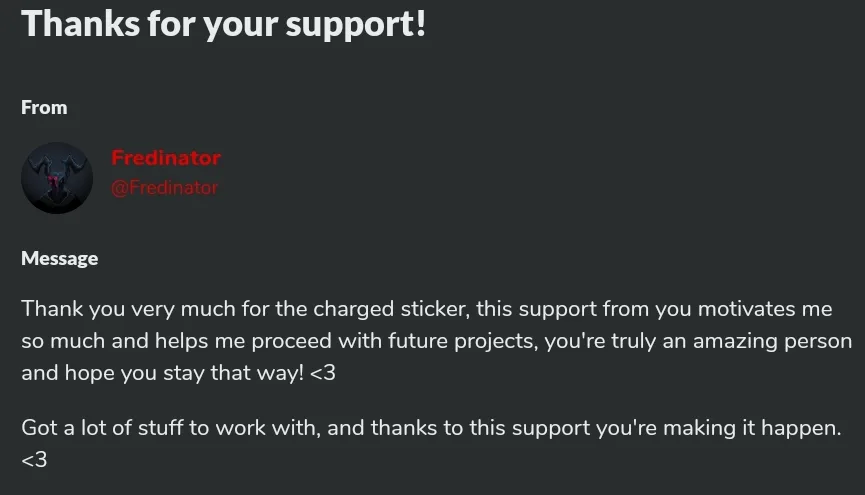Click the "<3" after "stay that way!"
This screenshot has width=865, height=495.
(x=323, y=373)
